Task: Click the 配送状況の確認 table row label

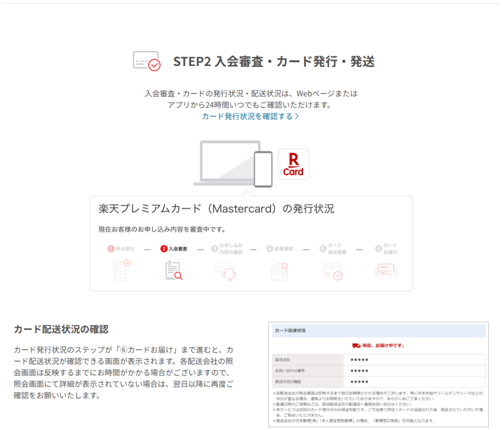Action: coord(288,382)
